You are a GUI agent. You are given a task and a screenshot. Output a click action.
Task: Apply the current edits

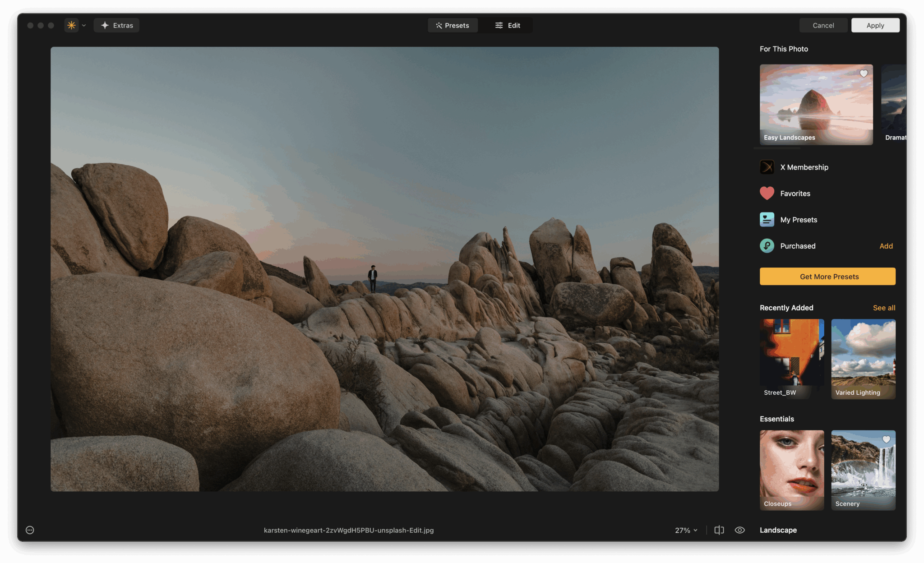(x=875, y=25)
